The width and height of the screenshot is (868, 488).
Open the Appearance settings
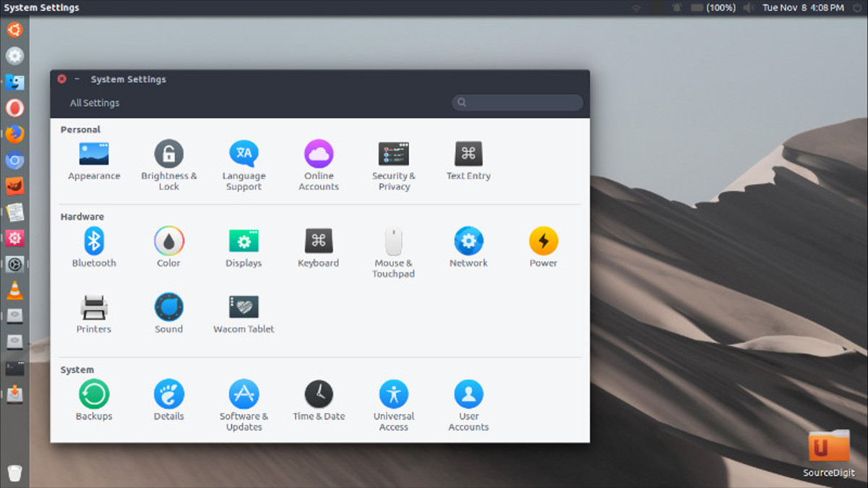(x=94, y=160)
